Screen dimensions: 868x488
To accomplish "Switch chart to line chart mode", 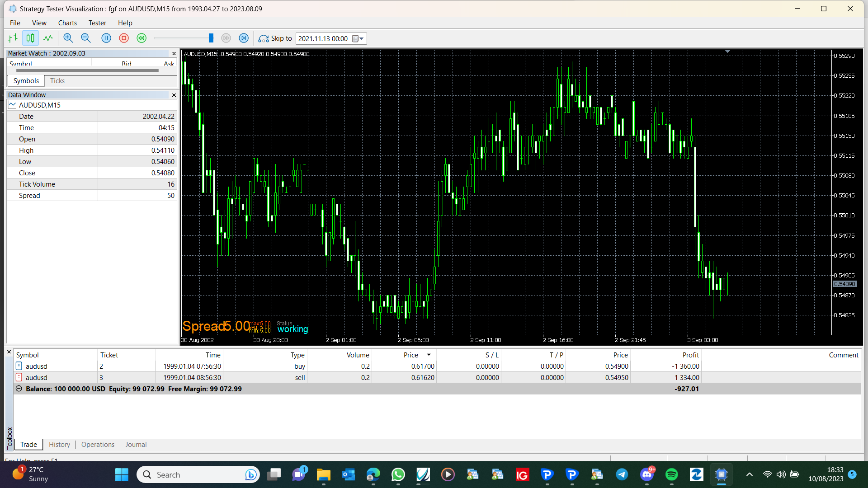I will coord(48,38).
